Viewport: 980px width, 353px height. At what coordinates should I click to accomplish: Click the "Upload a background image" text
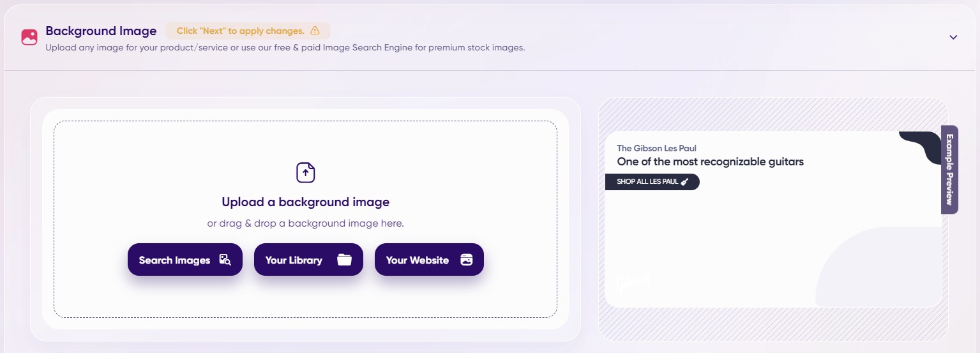(305, 202)
